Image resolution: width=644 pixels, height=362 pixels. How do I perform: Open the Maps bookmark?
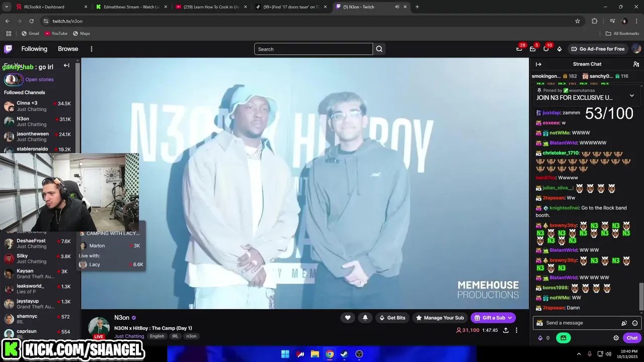82,34
